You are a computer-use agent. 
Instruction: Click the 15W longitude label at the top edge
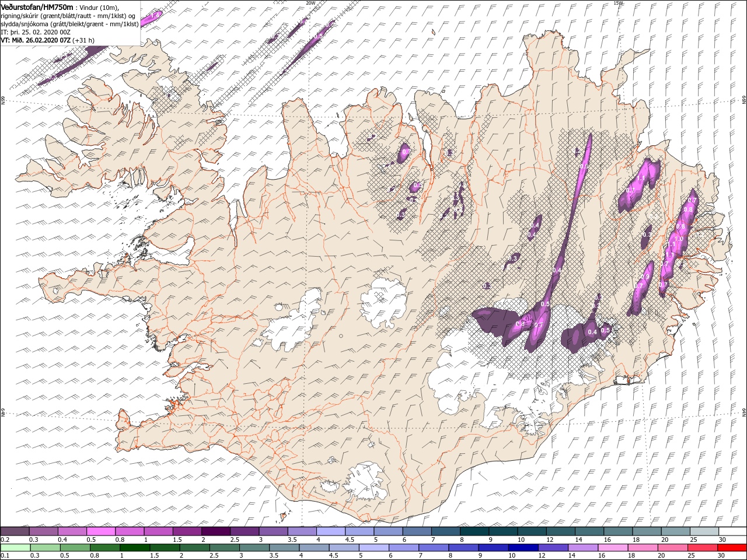618,3
